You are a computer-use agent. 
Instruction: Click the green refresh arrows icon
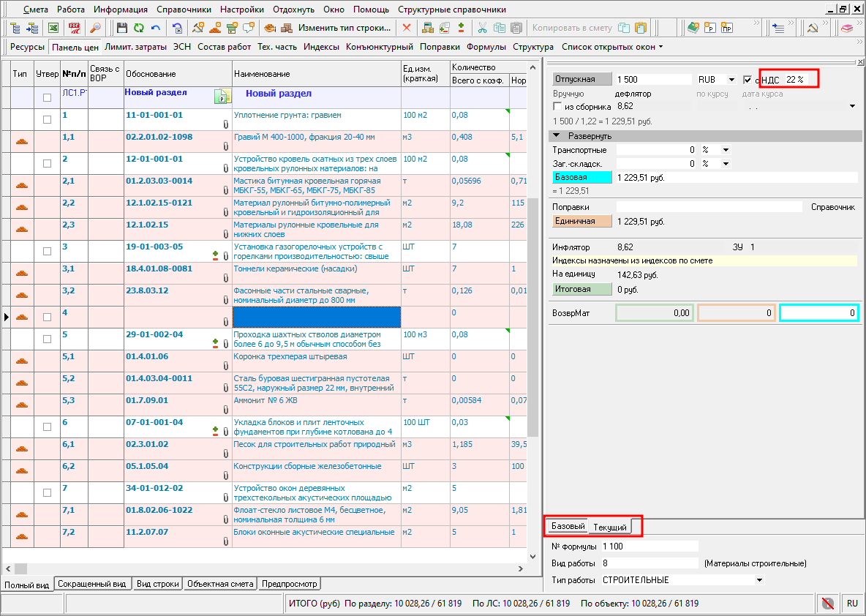pos(138,28)
